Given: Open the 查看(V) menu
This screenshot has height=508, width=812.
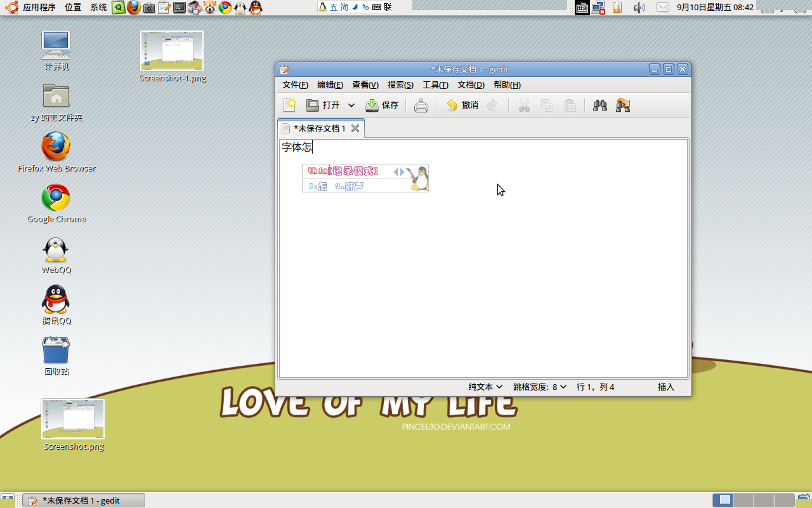Looking at the screenshot, I should coord(365,85).
